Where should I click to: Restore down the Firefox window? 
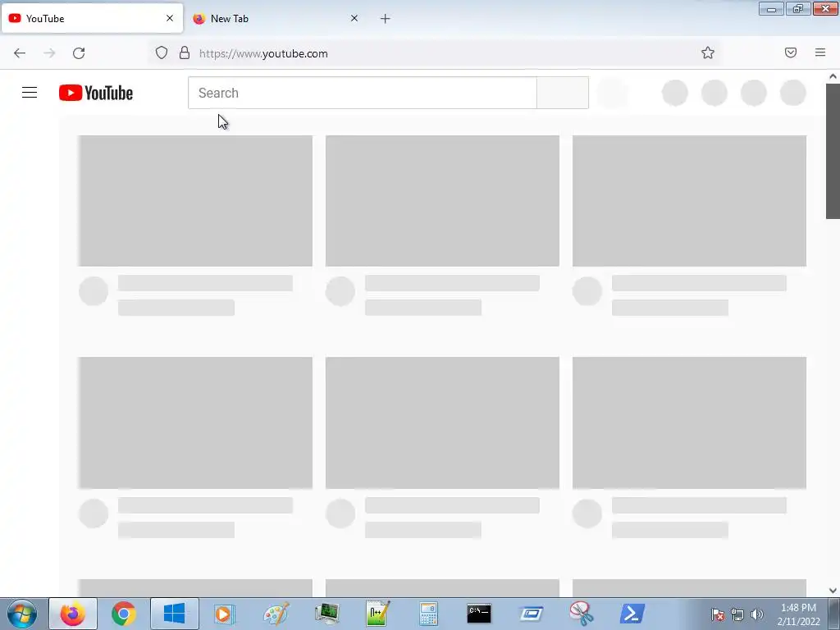coord(798,9)
